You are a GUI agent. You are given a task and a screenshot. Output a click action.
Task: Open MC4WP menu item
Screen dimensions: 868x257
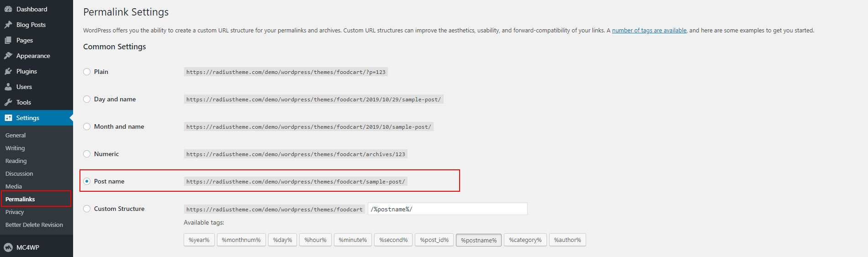point(28,247)
